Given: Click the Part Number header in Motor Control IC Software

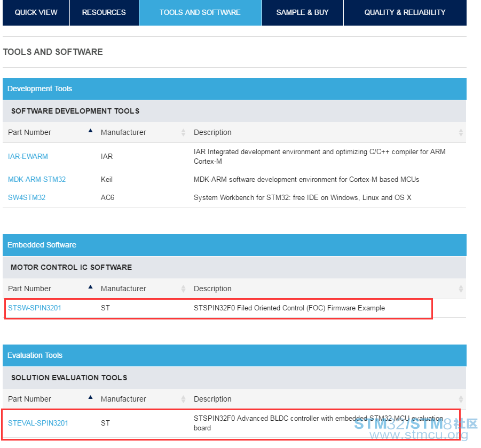Looking at the screenshot, I should 29,289.
